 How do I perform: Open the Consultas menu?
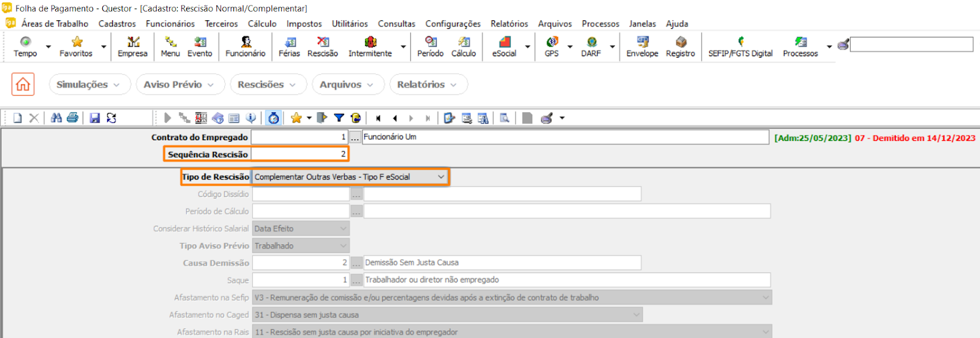[x=396, y=24]
